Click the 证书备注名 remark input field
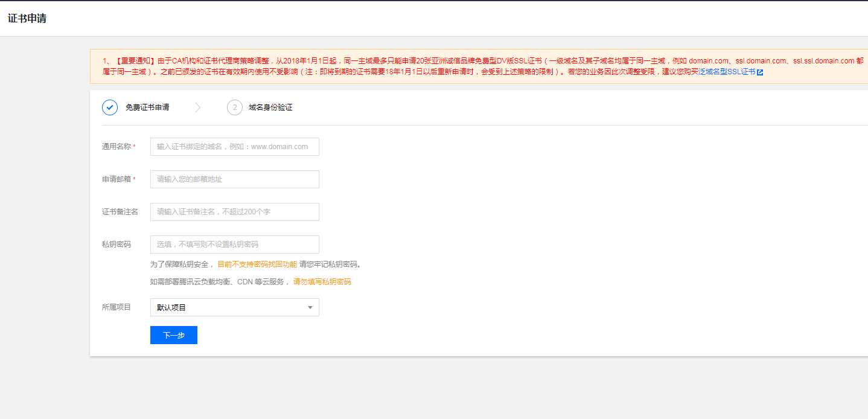Image resolution: width=868 pixels, height=419 pixels. 234,211
